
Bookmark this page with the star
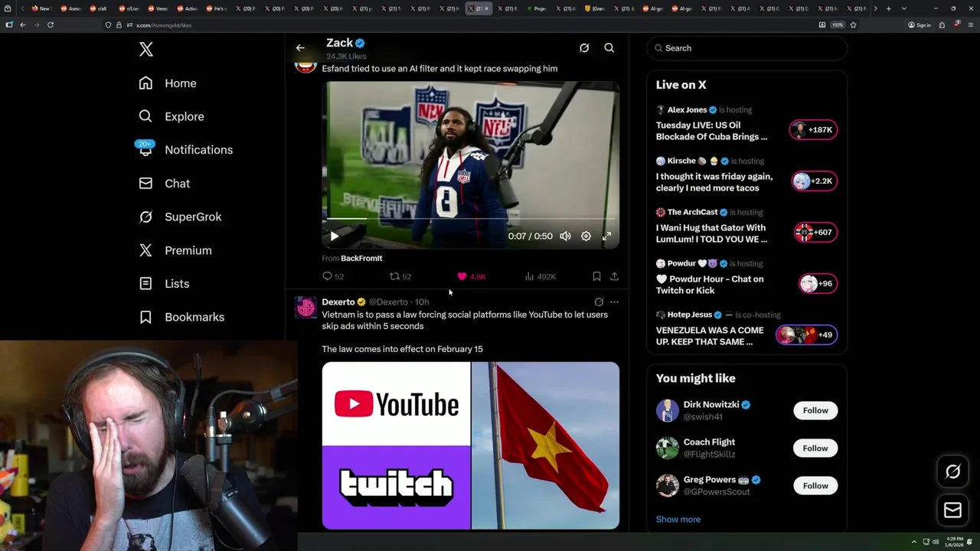point(853,24)
